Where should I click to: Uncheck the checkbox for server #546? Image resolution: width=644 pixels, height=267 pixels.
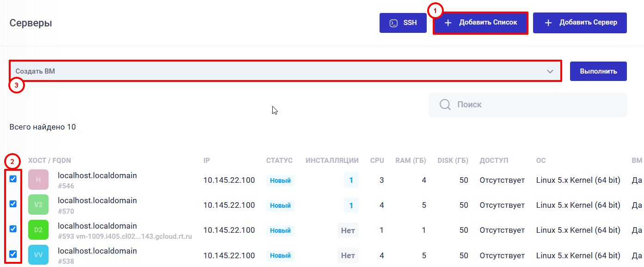[13, 179]
